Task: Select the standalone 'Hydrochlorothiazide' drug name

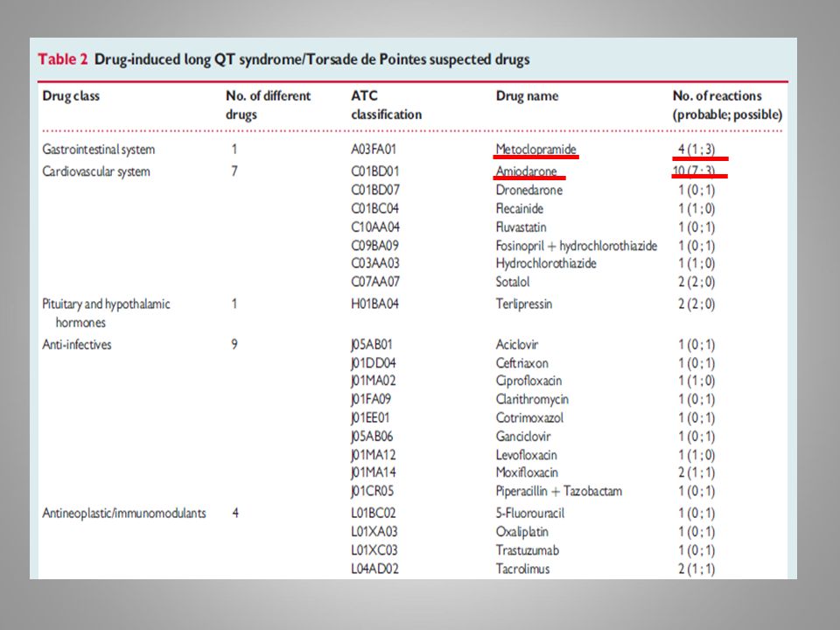Action: click(x=545, y=263)
